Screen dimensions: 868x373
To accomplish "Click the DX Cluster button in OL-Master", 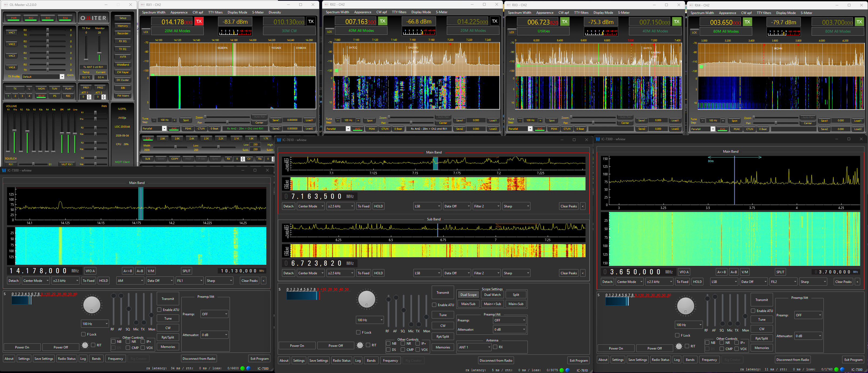I will click(123, 80).
